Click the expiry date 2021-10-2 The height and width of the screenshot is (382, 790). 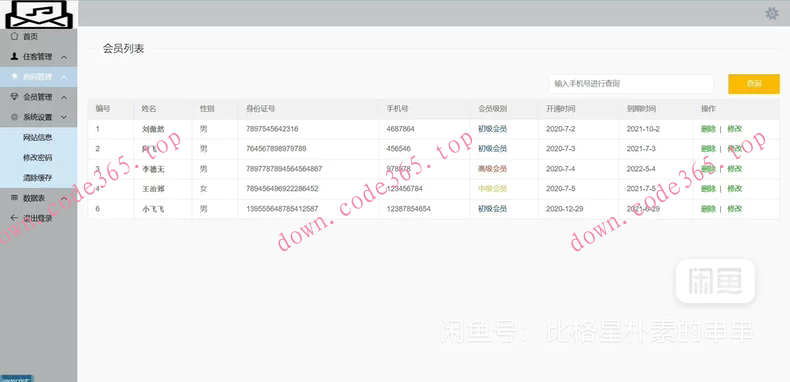pyautogui.click(x=643, y=129)
